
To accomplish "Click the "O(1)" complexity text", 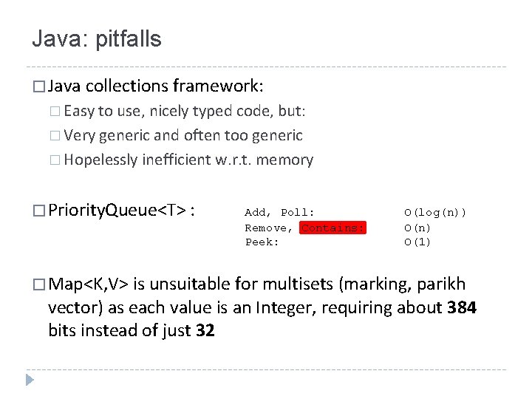I will coord(417,242).
